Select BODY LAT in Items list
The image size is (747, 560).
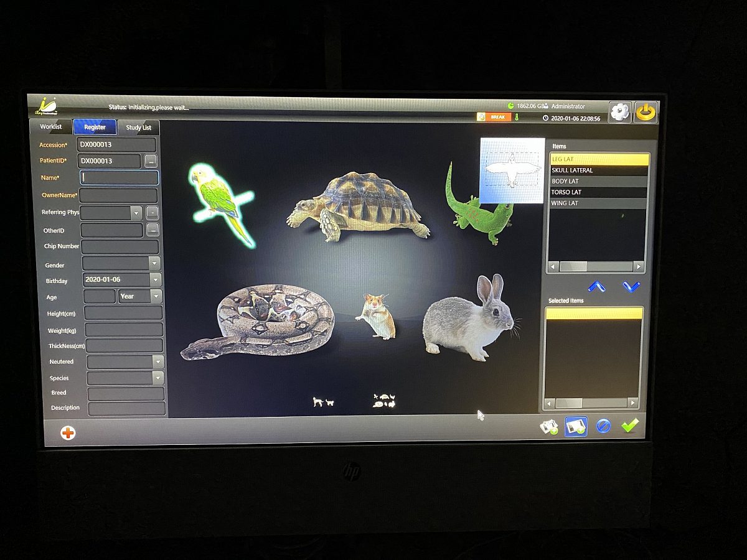coord(599,181)
